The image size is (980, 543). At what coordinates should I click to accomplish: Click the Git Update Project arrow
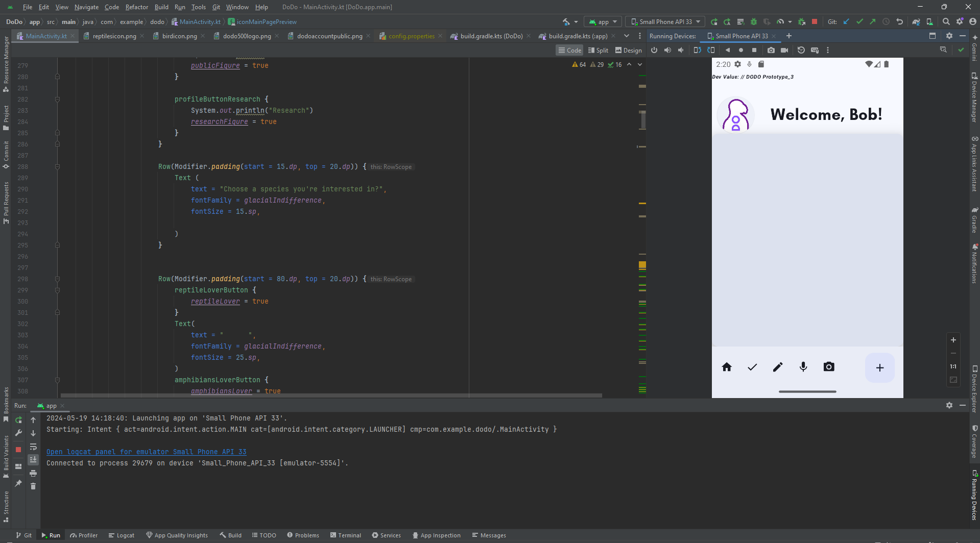tap(846, 22)
